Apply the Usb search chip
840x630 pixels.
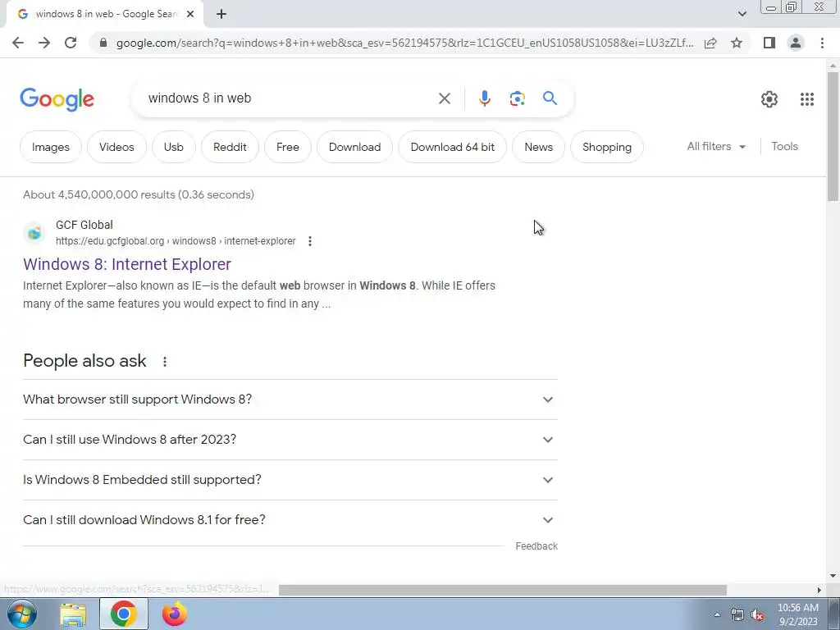click(x=174, y=147)
